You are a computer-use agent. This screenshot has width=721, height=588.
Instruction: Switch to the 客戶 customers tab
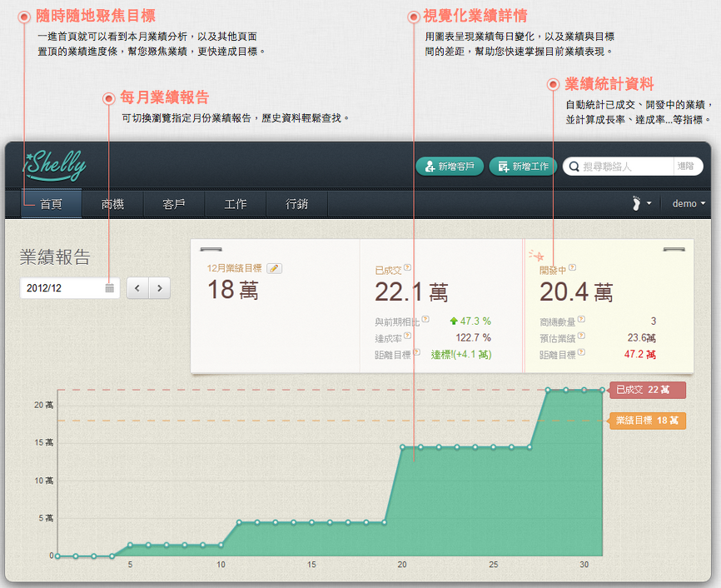[174, 204]
